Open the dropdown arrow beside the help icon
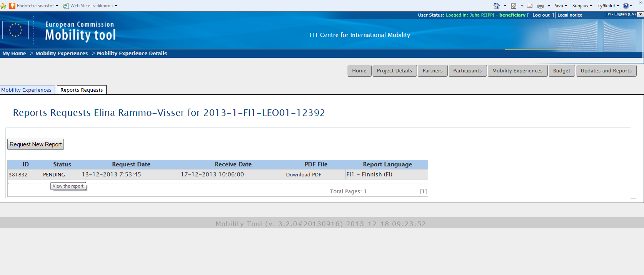This screenshot has width=644, height=275. 631,6
